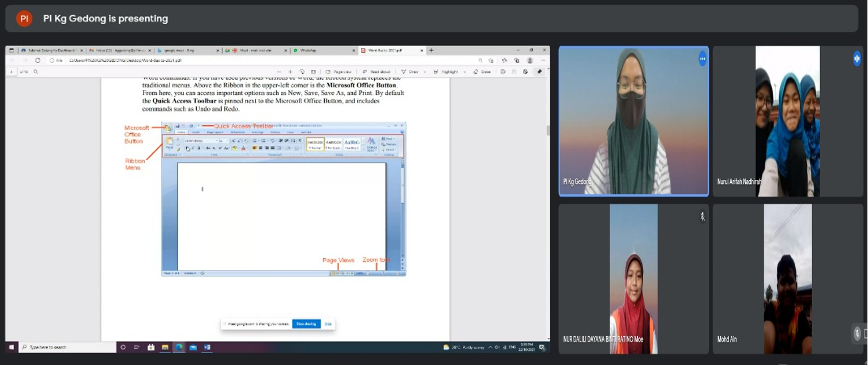The width and height of the screenshot is (868, 365).
Task: Click the PDF search magnifier icon
Action: (36, 72)
